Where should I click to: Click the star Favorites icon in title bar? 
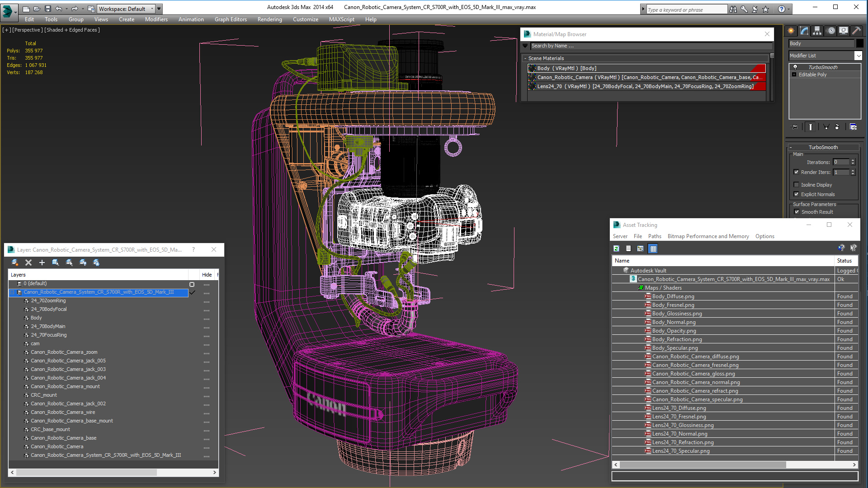766,9
